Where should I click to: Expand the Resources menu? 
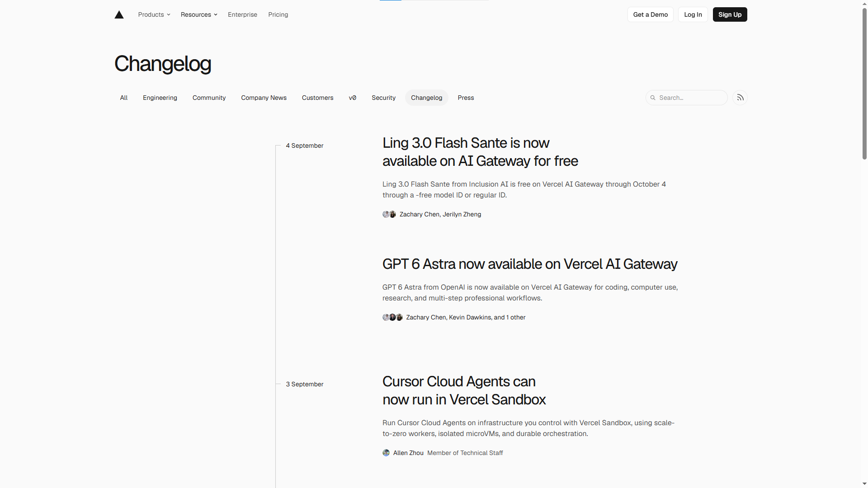click(x=199, y=14)
